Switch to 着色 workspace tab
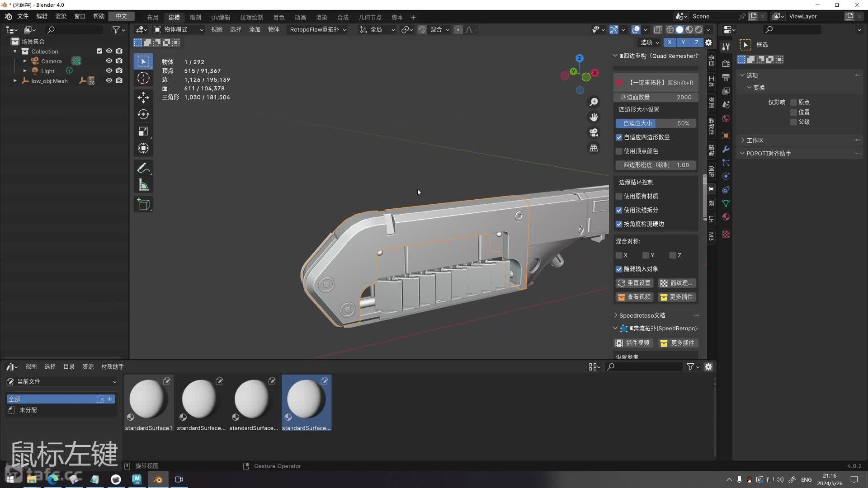868x488 pixels. click(x=278, y=17)
